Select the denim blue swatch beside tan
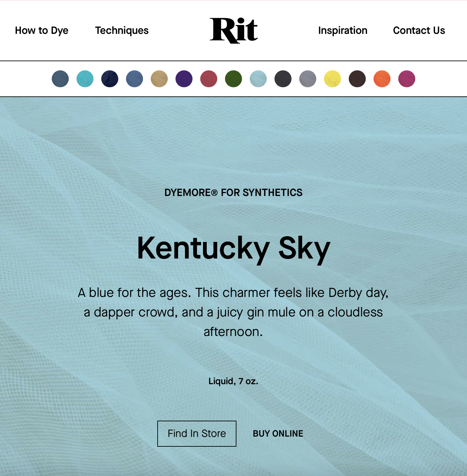 pyautogui.click(x=134, y=79)
